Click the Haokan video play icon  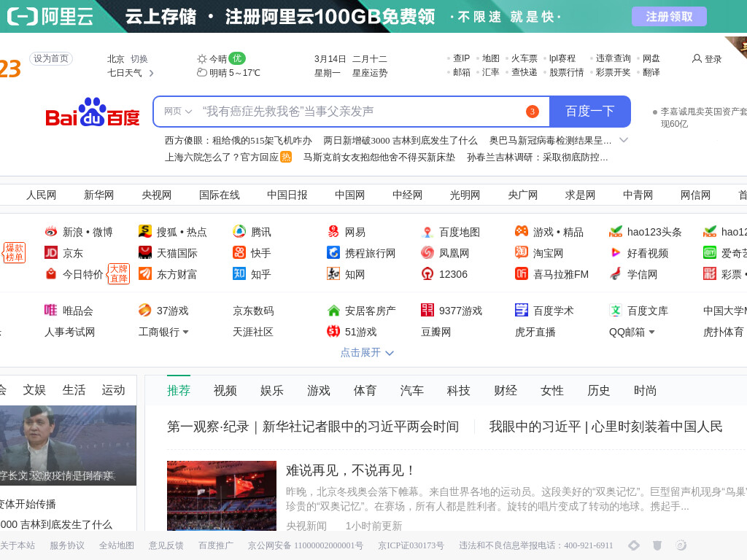pos(616,252)
